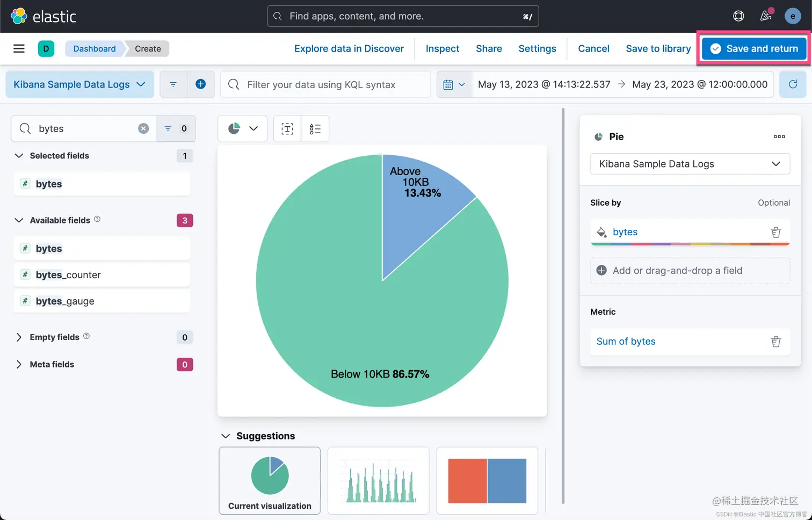Open layer data view dropdown

(x=690, y=164)
